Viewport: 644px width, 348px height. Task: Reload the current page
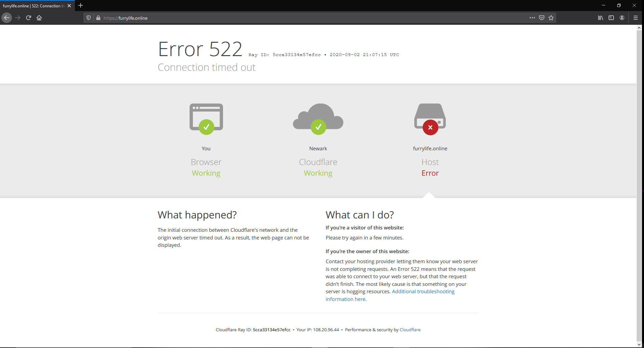pyautogui.click(x=29, y=18)
